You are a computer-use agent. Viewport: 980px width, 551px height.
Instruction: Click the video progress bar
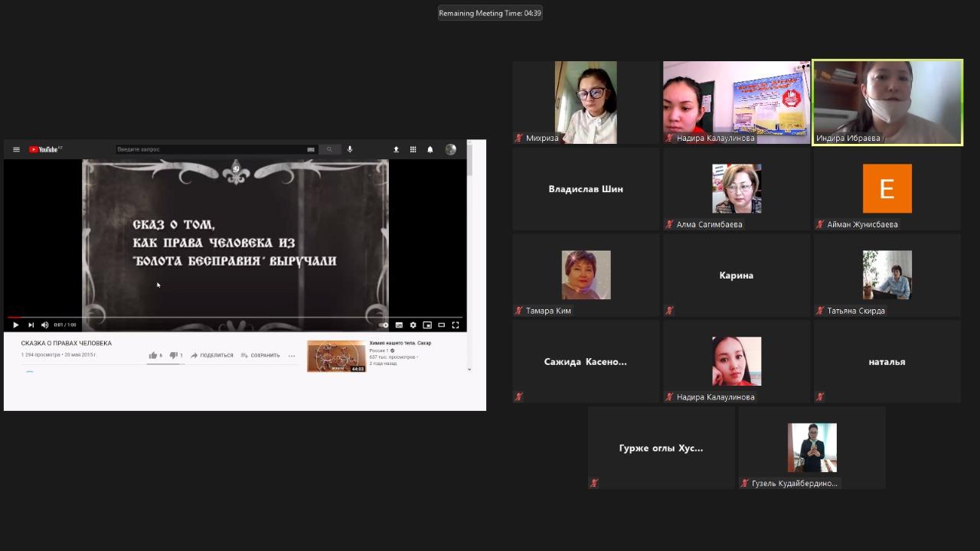click(x=230, y=317)
